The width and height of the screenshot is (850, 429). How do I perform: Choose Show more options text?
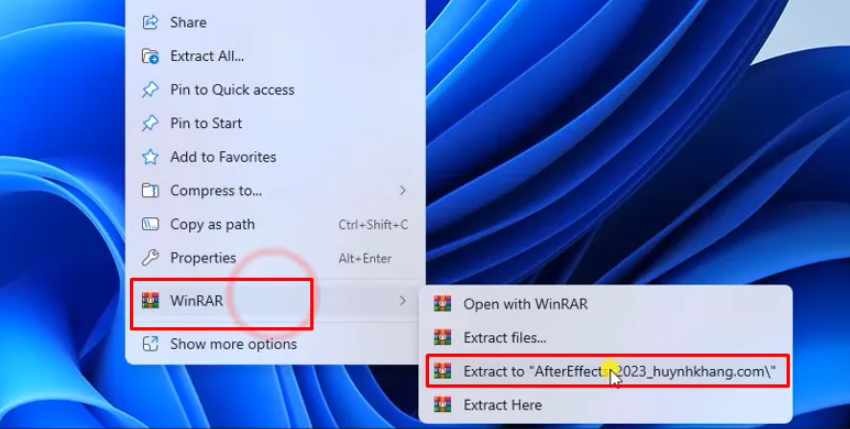tap(234, 344)
